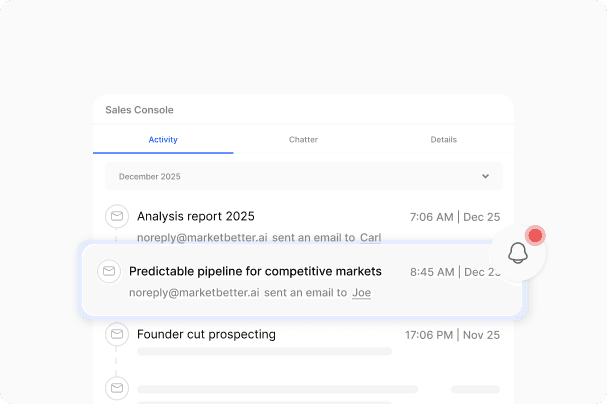Open recipient link Carl

point(370,238)
